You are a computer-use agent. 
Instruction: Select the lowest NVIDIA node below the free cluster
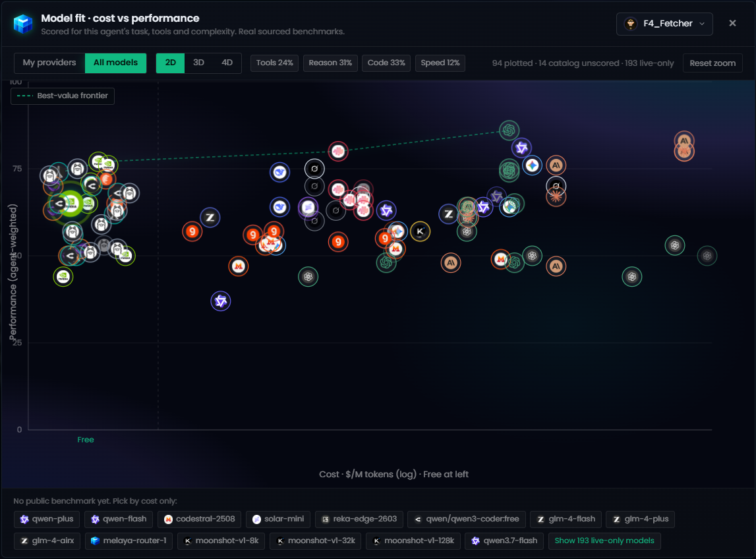[x=63, y=277]
